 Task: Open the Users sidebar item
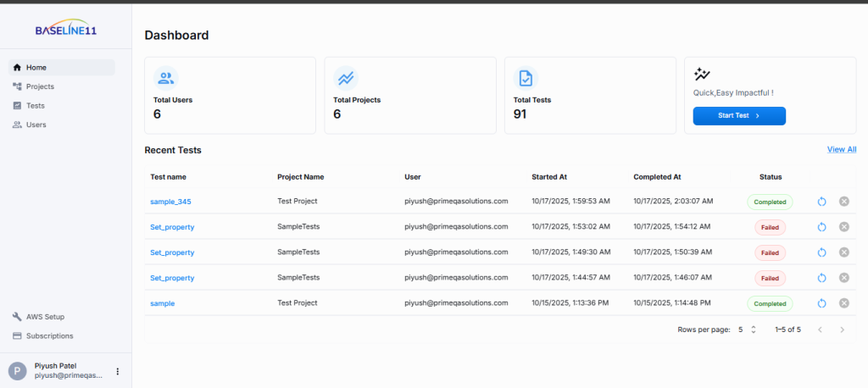(x=36, y=125)
